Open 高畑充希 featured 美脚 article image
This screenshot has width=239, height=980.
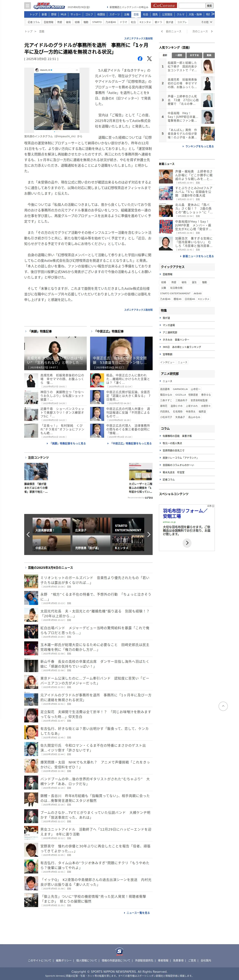click(55, 353)
